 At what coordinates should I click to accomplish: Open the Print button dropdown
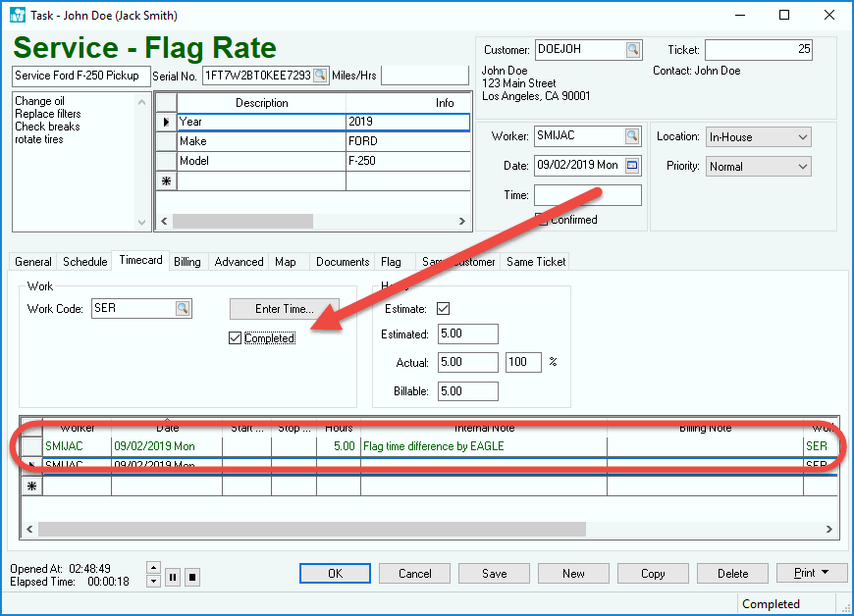tap(826, 574)
